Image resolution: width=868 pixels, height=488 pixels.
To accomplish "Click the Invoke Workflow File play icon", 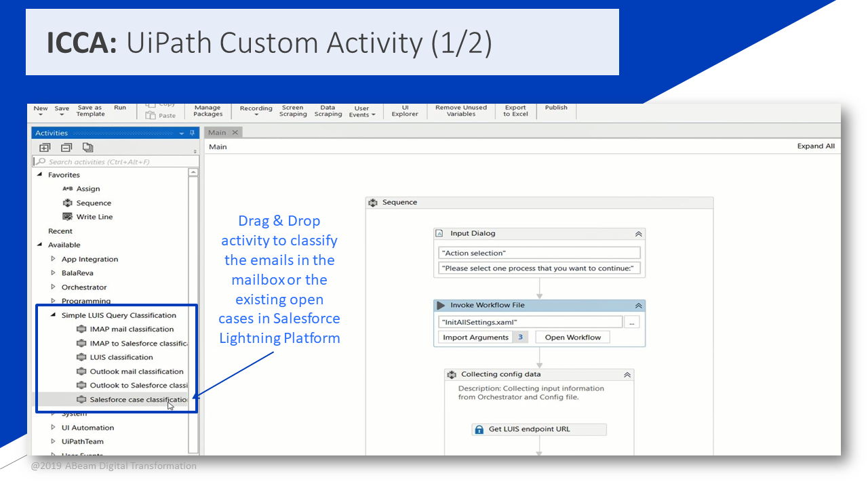I will point(441,306).
